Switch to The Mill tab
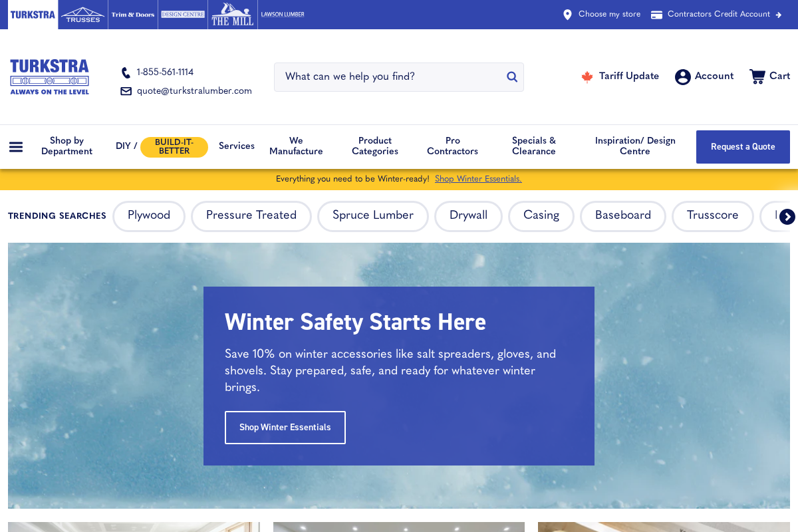 pos(232,14)
